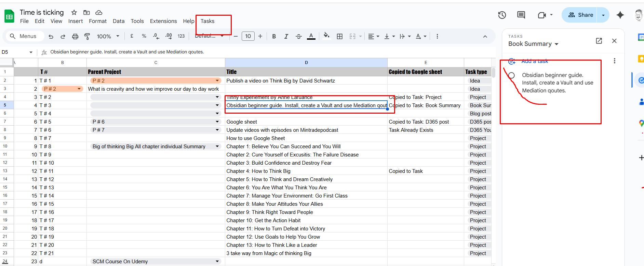Apply strikethrough formatting
Viewport: 644px width, 266px height.
tap(298, 36)
